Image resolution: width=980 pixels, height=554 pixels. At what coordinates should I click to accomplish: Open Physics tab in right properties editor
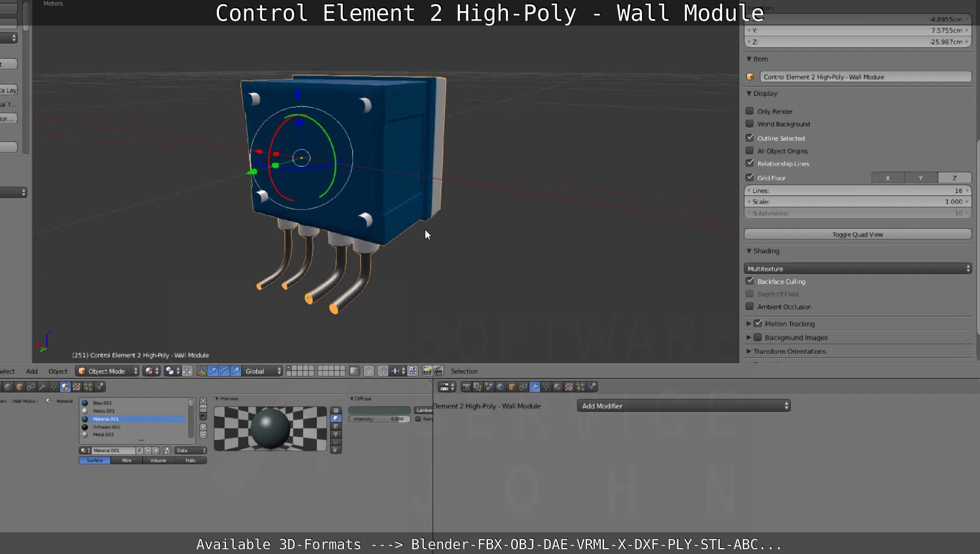tap(592, 387)
